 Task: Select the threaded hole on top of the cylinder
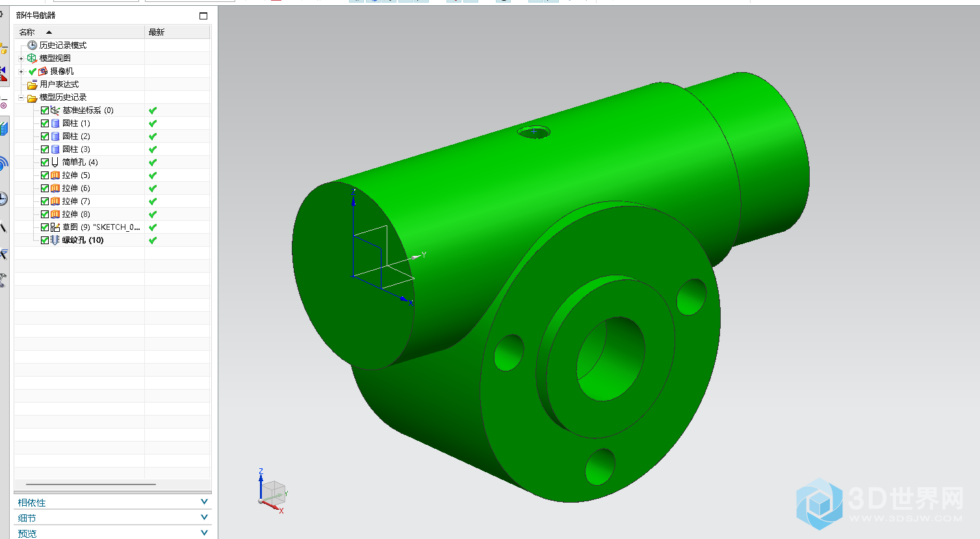tap(534, 132)
